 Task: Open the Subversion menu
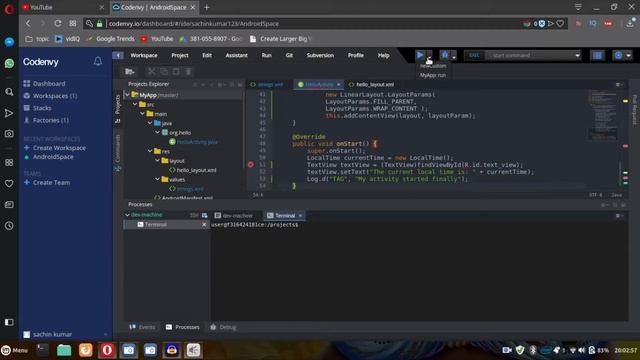point(320,55)
